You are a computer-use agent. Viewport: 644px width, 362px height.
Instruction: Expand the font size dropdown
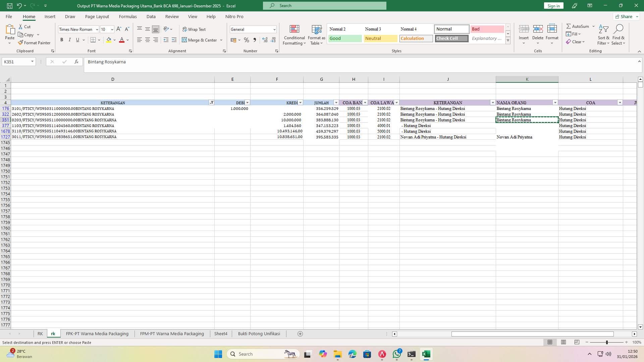coord(112,29)
